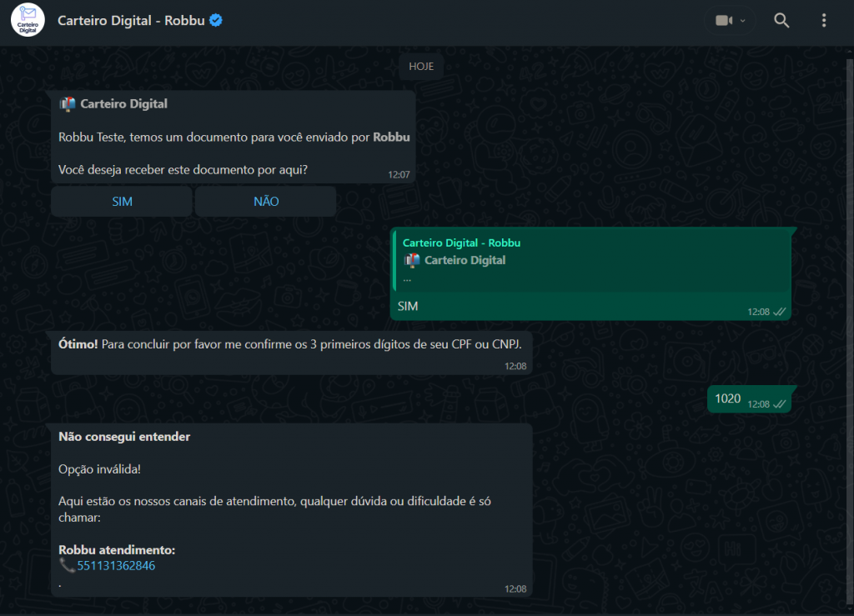Screen dimensions: 854x616
Task: Search the chat using the magnifier icon
Action: pyautogui.click(x=781, y=21)
